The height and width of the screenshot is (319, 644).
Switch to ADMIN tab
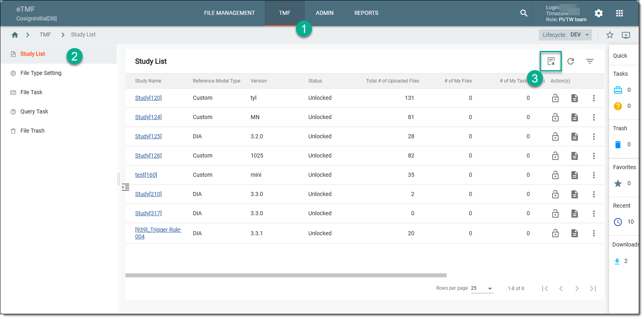click(324, 13)
